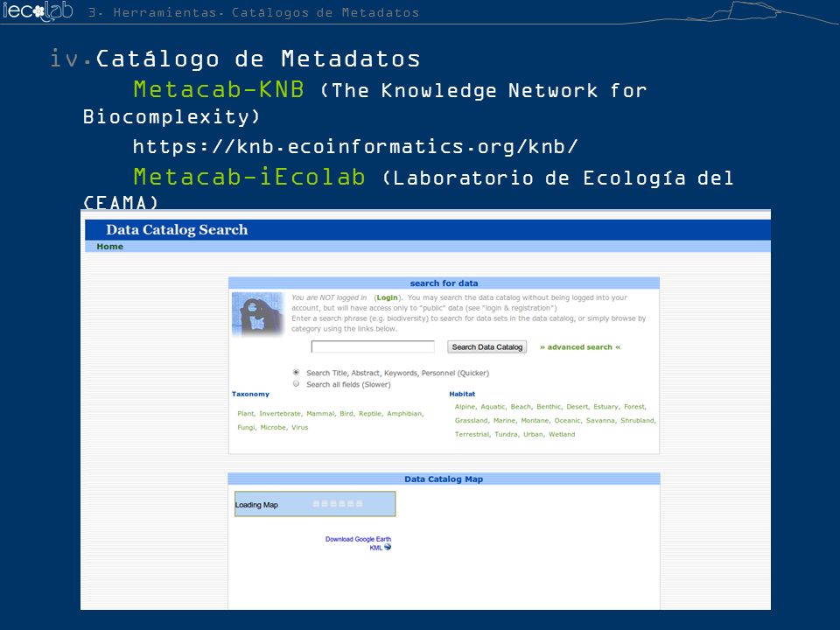Screen dimensions: 840x630
Task: Browse the Virus taxonomy category
Action: [x=300, y=428]
